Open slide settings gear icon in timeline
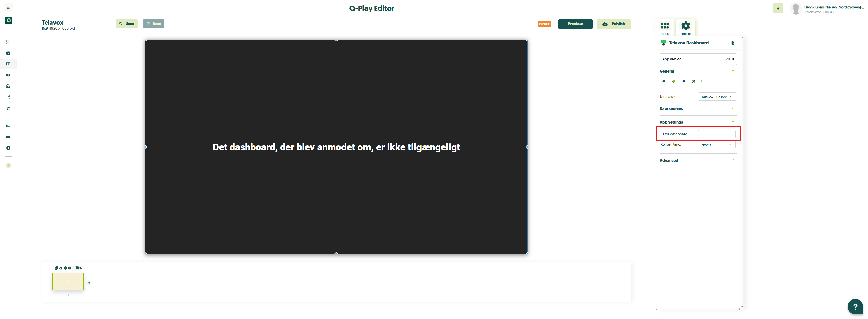Image resolution: width=868 pixels, height=319 pixels. tap(65, 268)
